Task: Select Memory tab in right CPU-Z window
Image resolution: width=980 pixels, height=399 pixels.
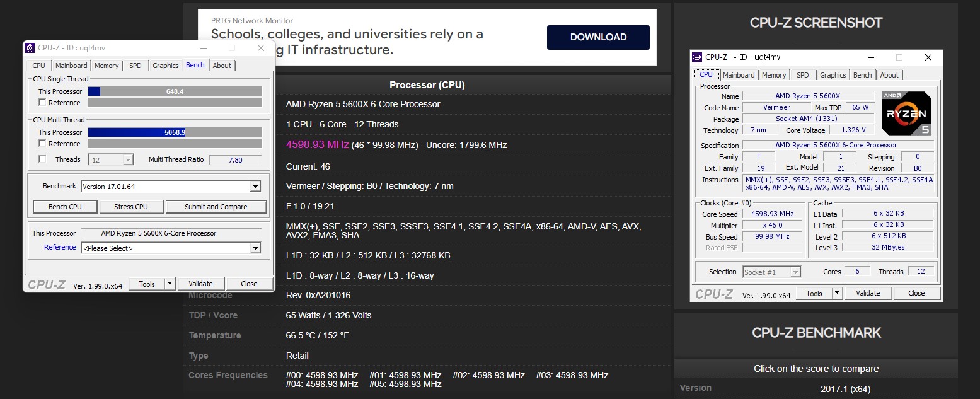Action: tap(774, 75)
